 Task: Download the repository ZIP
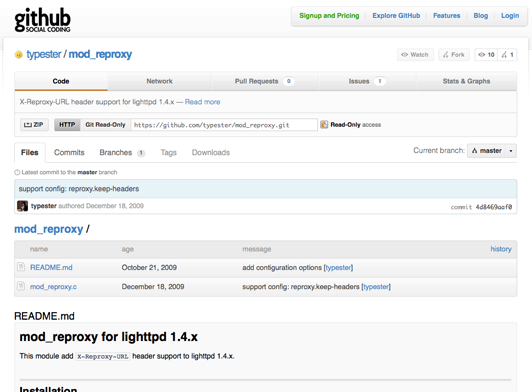click(x=34, y=125)
